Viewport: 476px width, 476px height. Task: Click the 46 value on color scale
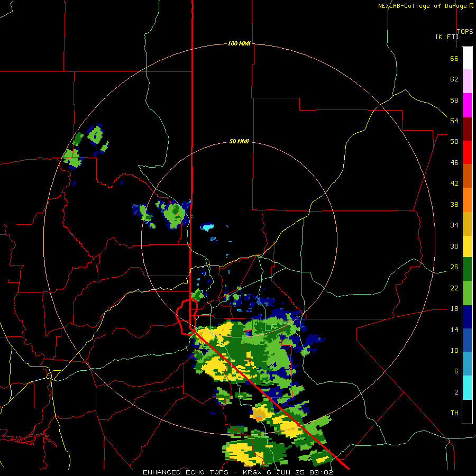pyautogui.click(x=454, y=163)
